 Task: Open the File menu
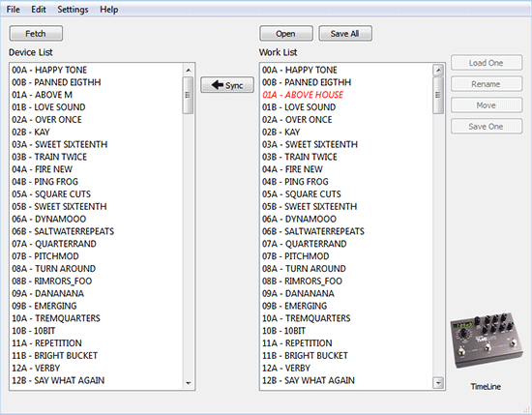coord(14,9)
